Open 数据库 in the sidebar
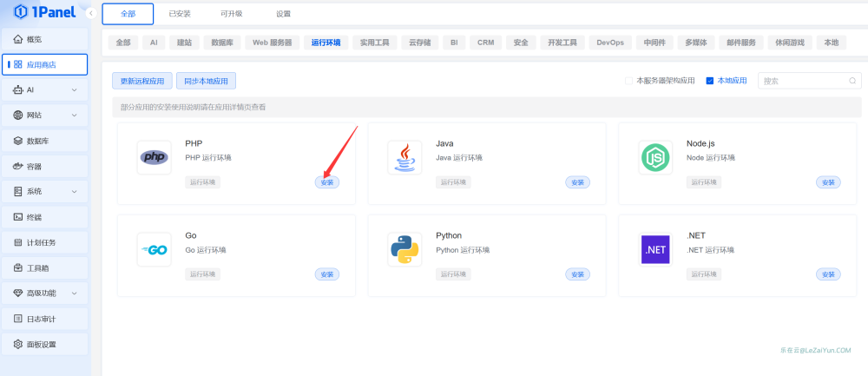This screenshot has width=868, height=376. (45, 141)
